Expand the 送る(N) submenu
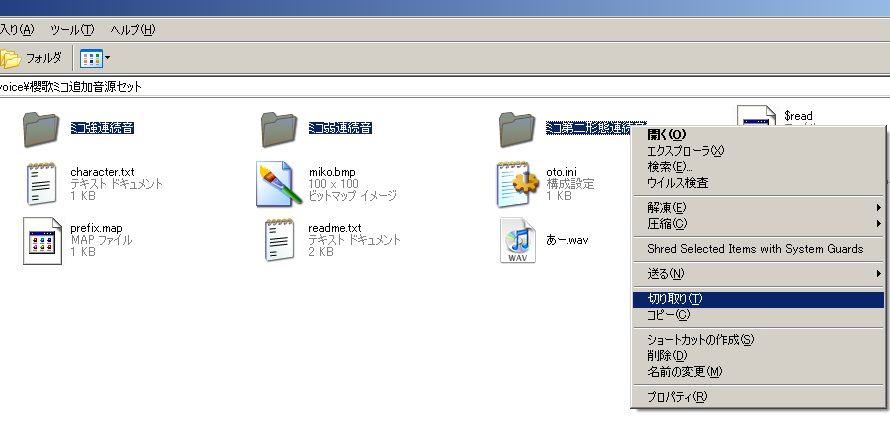The width and height of the screenshot is (890, 430). point(758,274)
